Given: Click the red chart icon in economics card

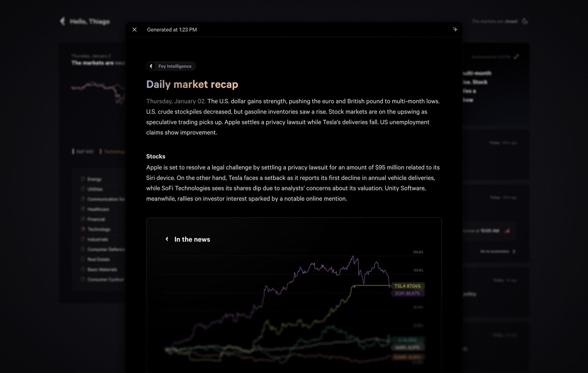Looking at the screenshot, I should coord(507,231).
